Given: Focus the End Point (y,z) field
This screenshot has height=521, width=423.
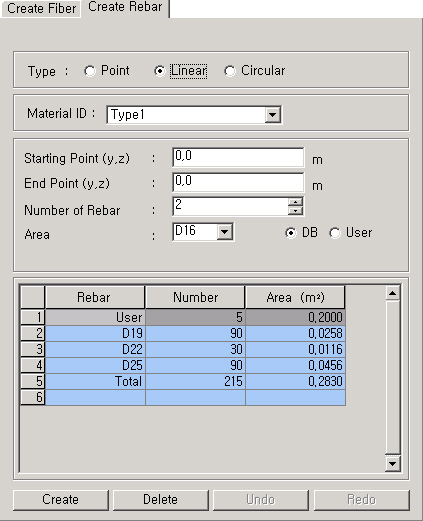Looking at the screenshot, I should pos(238,182).
